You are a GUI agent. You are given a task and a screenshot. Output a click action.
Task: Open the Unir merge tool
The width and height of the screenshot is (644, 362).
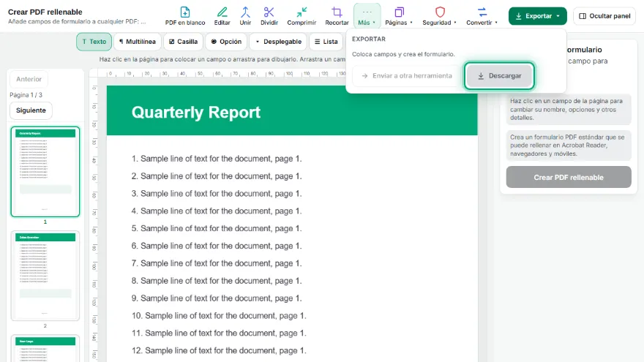(x=245, y=16)
